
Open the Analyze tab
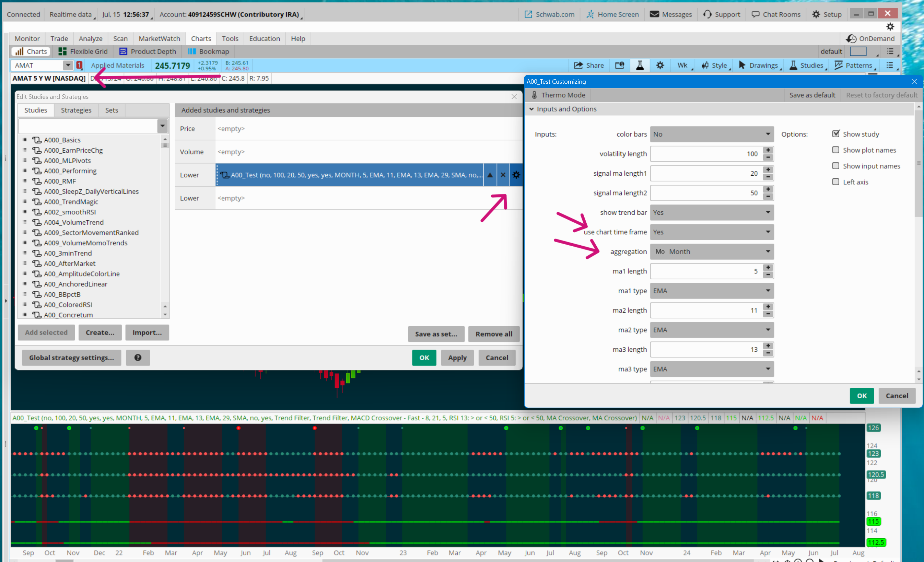(x=90, y=39)
